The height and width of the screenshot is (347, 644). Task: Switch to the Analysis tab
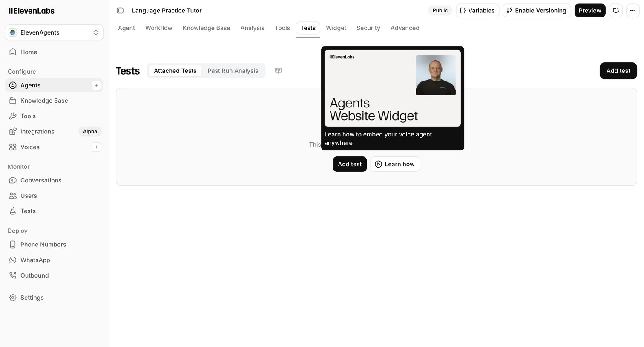pos(253,28)
